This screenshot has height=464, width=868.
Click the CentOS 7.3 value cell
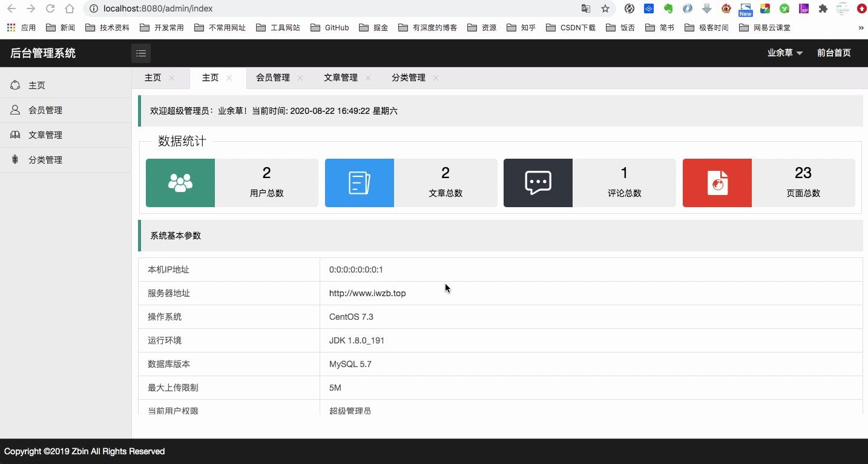(x=591, y=317)
